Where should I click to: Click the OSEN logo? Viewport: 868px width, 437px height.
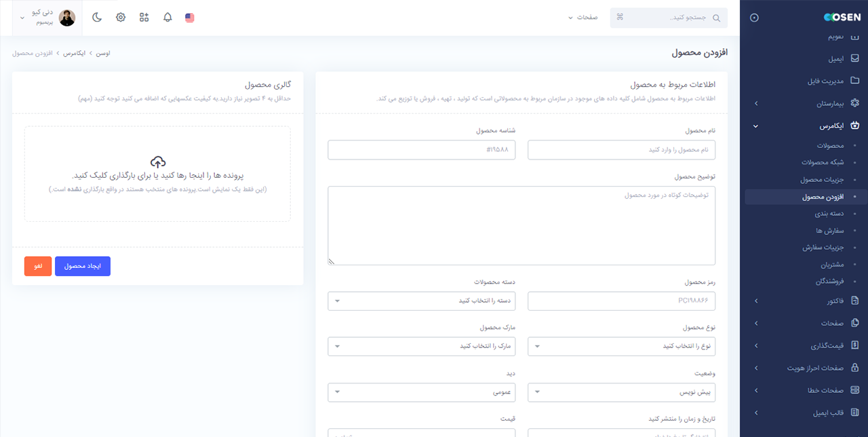pyautogui.click(x=841, y=17)
